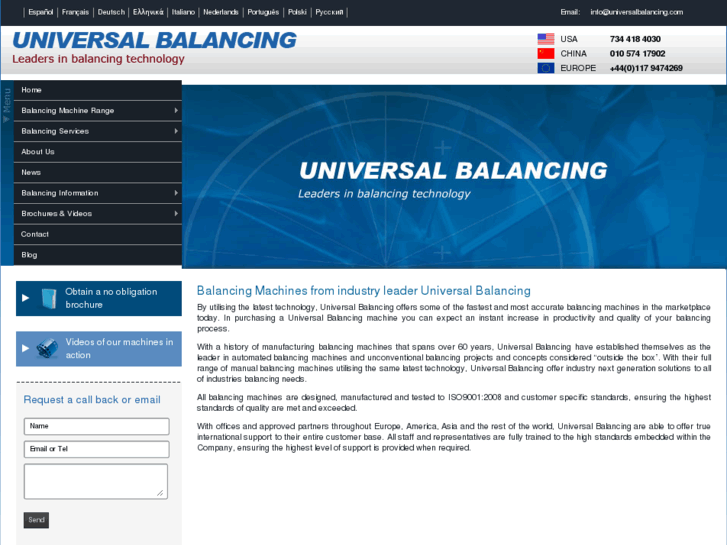Click the play arrow beside videos banner
The image size is (727, 545).
click(26, 348)
